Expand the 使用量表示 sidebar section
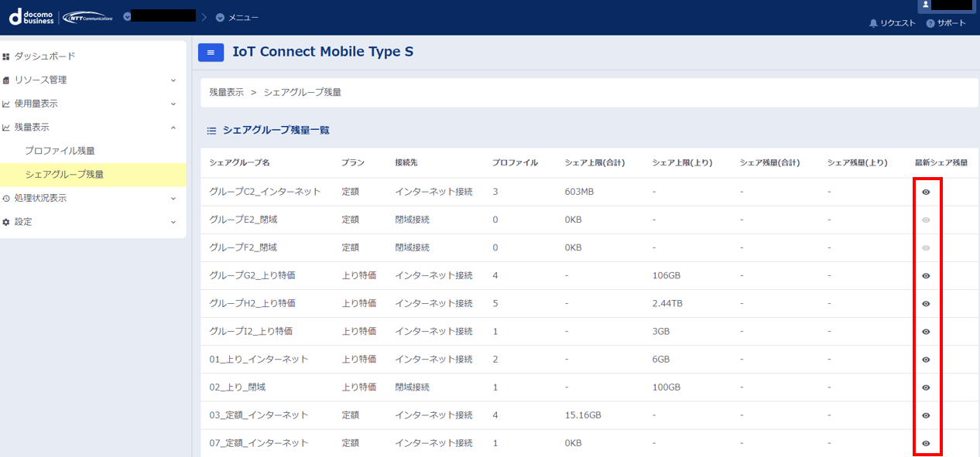This screenshot has height=457, width=980. click(93, 104)
